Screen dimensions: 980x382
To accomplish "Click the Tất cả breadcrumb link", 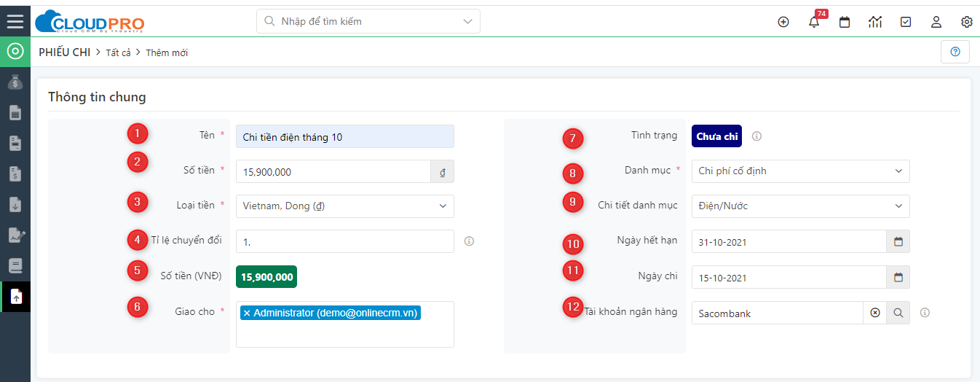I will (x=118, y=52).
